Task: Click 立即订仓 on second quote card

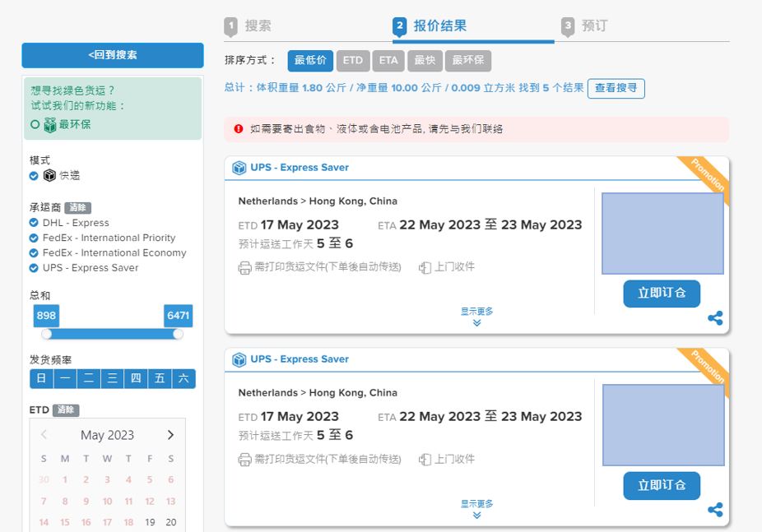Action: (x=662, y=485)
